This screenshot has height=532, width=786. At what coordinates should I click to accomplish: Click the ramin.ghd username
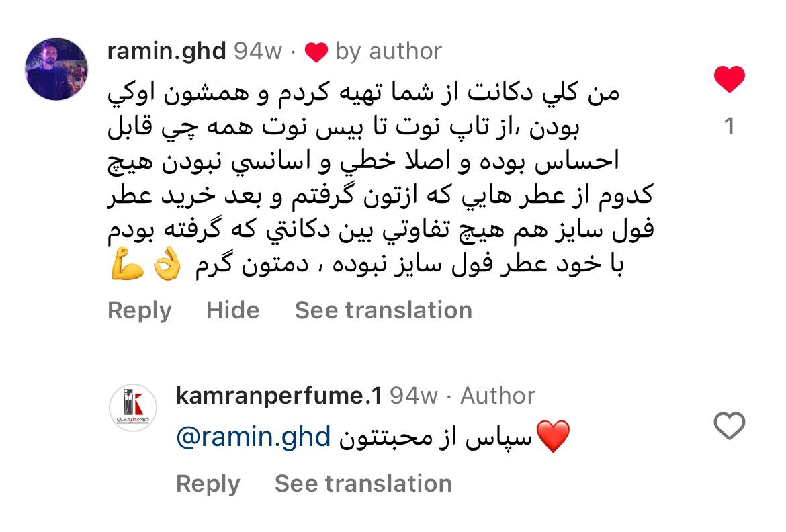(x=167, y=52)
